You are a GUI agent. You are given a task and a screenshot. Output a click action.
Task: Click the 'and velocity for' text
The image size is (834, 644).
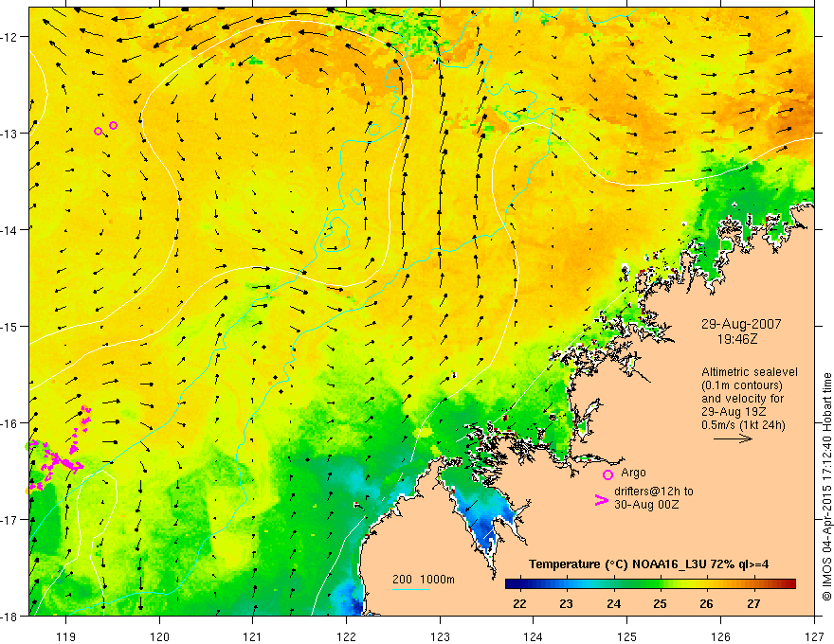click(742, 399)
